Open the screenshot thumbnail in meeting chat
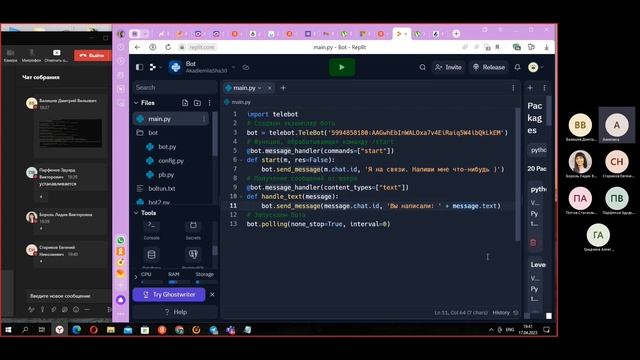 tap(70, 133)
